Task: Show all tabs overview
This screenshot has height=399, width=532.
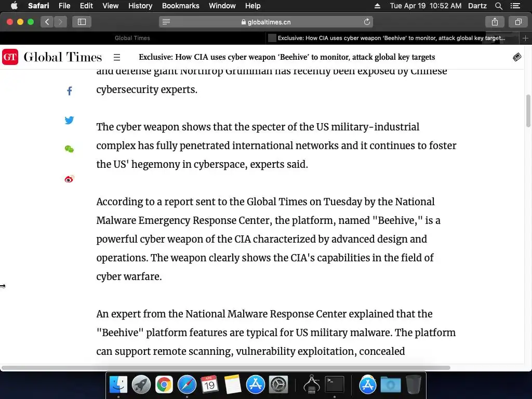Action: [518, 22]
